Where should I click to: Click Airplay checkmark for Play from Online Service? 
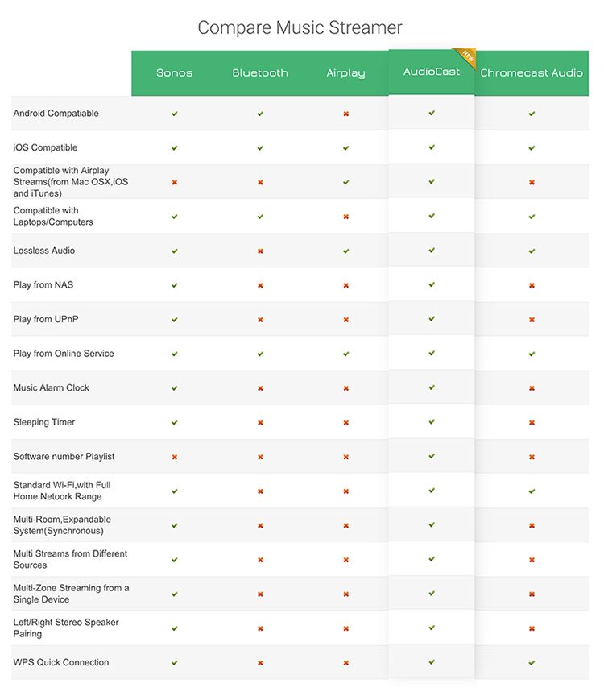point(346,354)
